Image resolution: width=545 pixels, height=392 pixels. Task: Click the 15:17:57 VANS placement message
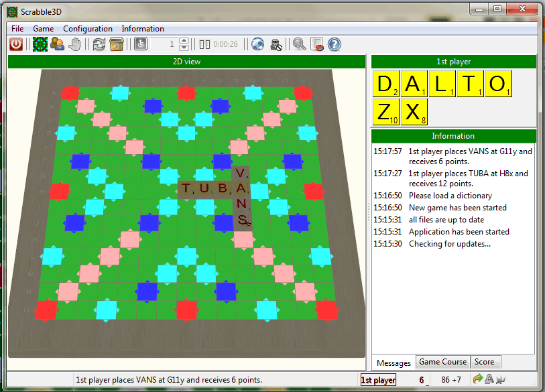click(x=453, y=156)
